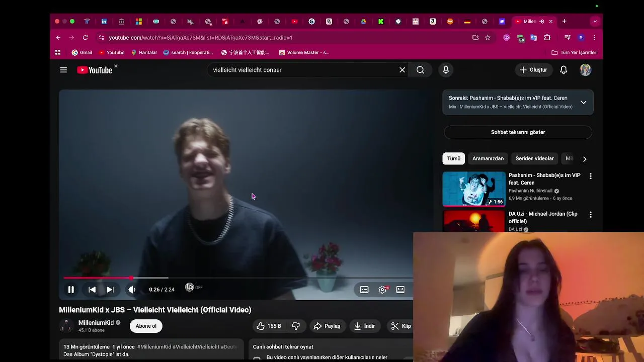The width and height of the screenshot is (644, 362).
Task: Toggle the LR OFF player control
Action: click(194, 288)
